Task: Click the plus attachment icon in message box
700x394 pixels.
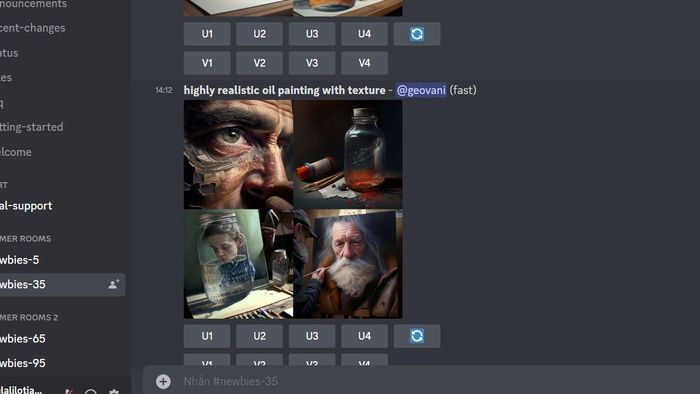Action: pos(163,382)
